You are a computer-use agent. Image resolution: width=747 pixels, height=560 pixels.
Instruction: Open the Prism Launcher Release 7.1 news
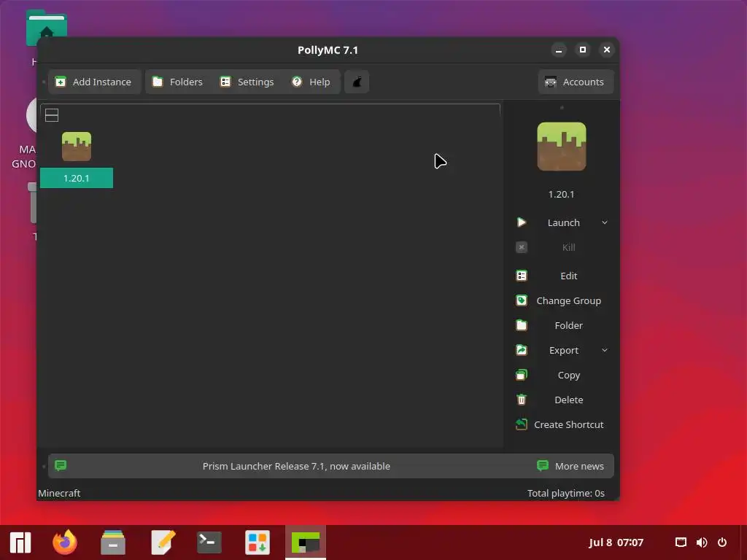tap(296, 466)
